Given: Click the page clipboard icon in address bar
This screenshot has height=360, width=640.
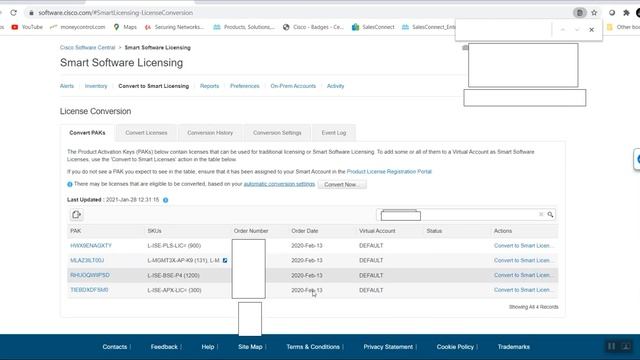Looking at the screenshot, I should 580,13.
